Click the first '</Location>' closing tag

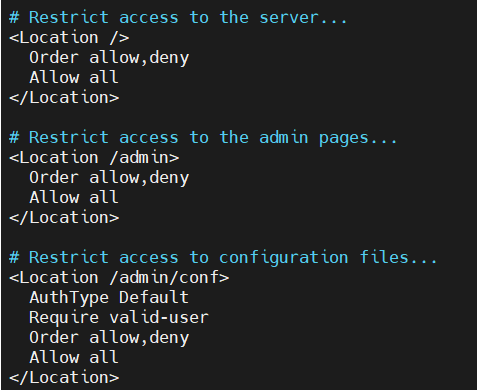64,97
